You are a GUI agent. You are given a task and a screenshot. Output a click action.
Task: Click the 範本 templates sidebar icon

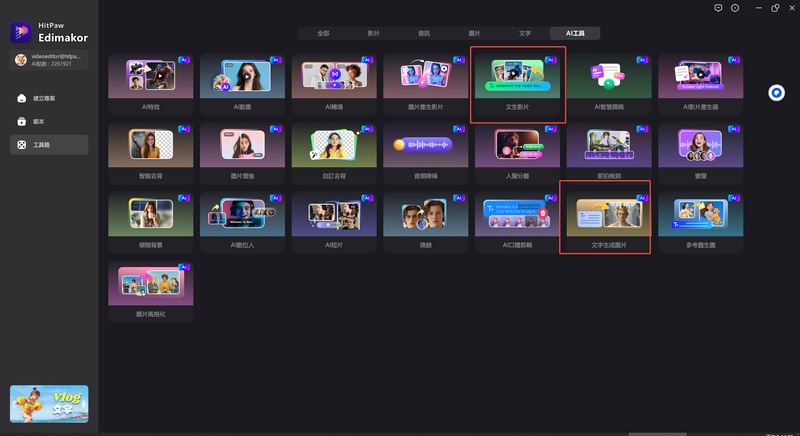tap(21, 121)
